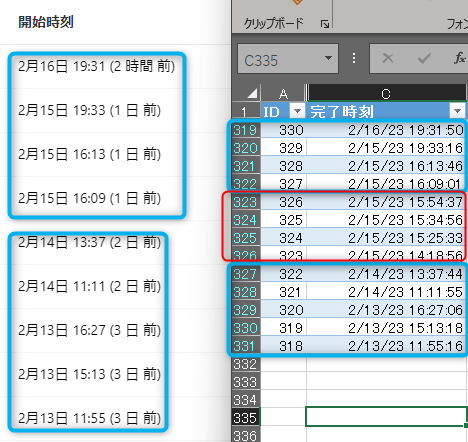Image resolution: width=468 pixels, height=442 pixels.
Task: Click cell with ID 330
Action: pyautogui.click(x=283, y=130)
